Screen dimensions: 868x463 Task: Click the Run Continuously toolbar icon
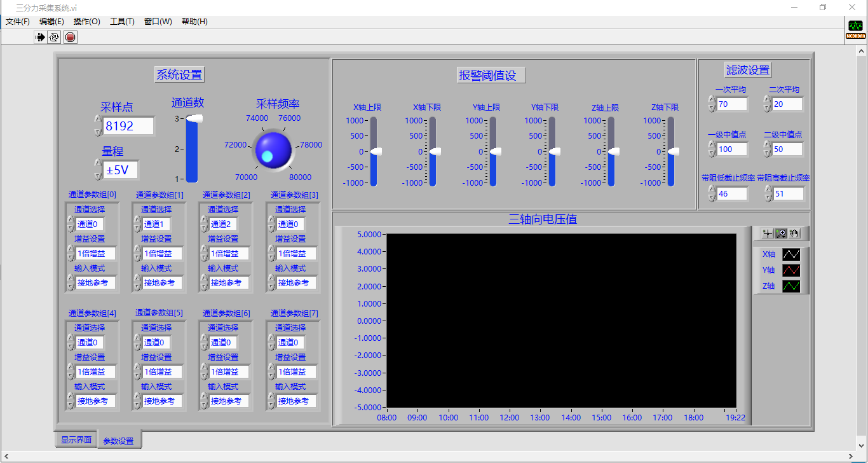tap(55, 38)
